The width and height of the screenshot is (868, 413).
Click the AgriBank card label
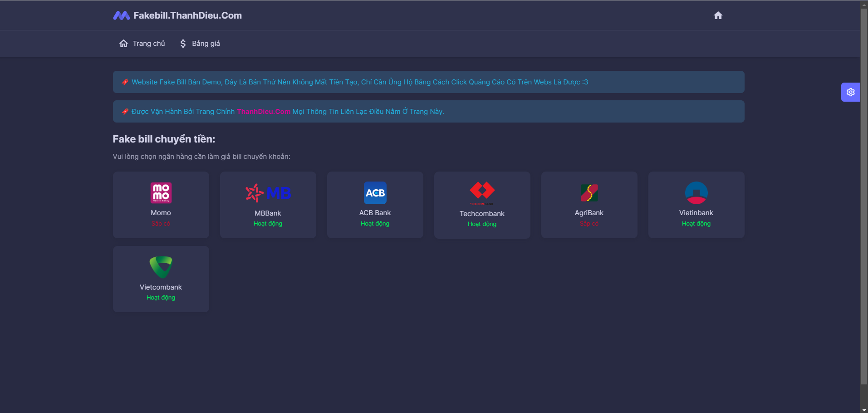click(589, 213)
